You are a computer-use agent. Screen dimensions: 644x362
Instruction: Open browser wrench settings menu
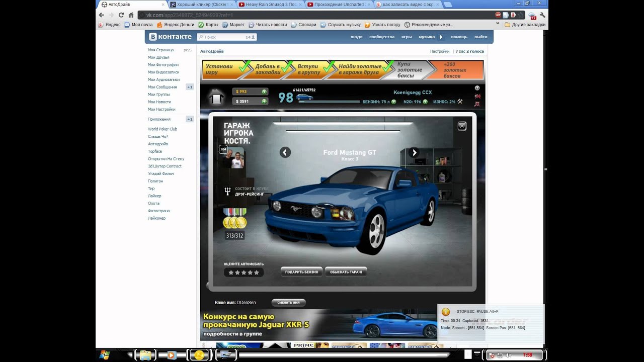coord(542,15)
